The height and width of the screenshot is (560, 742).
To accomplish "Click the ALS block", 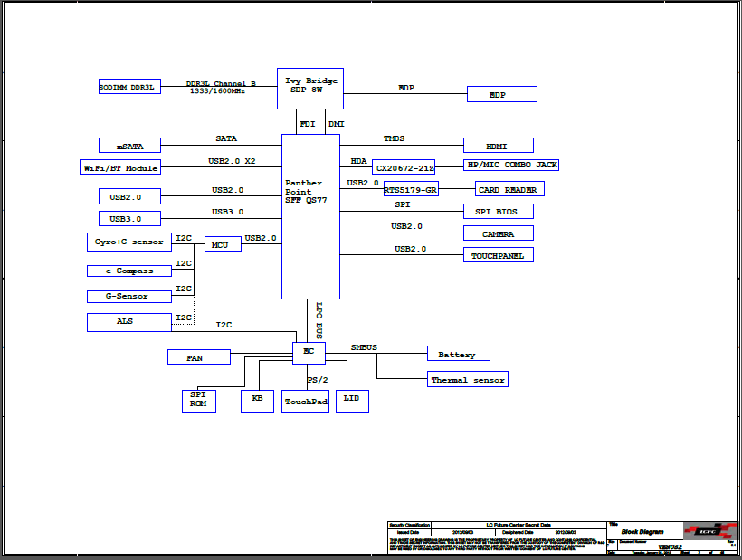I will tap(129, 322).
